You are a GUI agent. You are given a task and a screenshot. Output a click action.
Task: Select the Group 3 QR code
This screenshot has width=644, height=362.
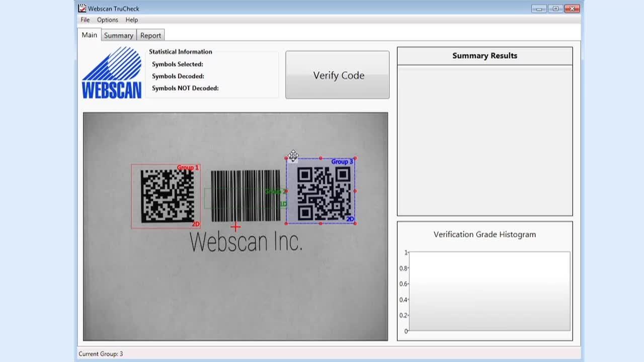click(x=324, y=194)
